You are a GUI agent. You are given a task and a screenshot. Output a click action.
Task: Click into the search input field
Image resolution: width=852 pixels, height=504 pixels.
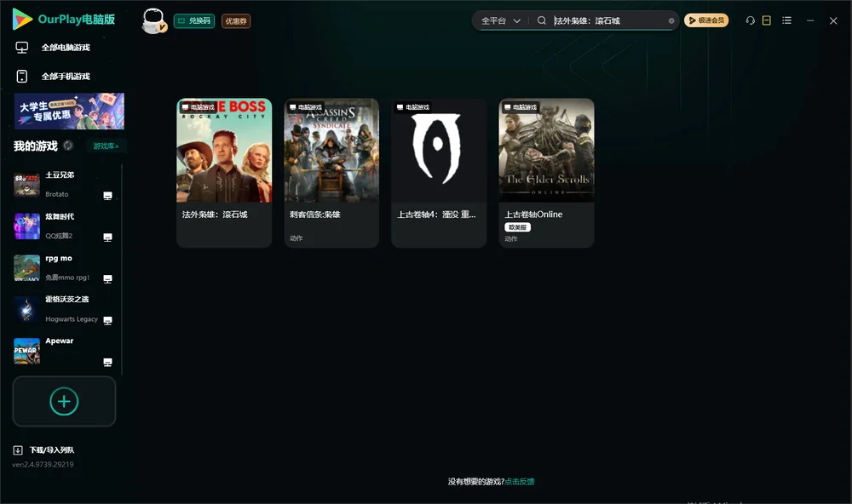608,20
